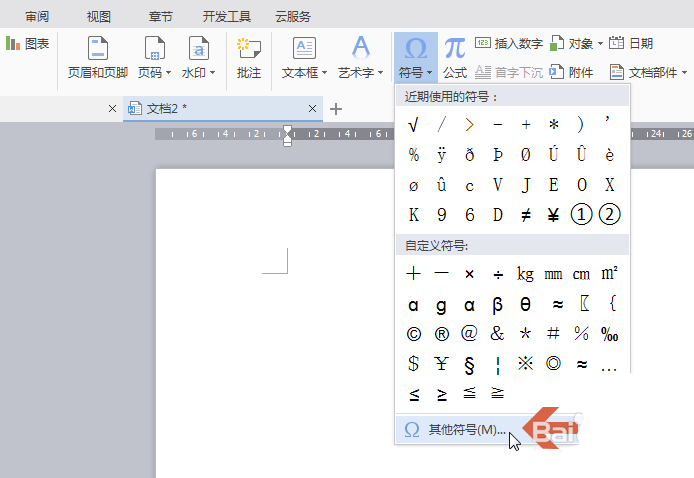Insert the # hash symbol
This screenshot has width=694, height=478.
(553, 333)
